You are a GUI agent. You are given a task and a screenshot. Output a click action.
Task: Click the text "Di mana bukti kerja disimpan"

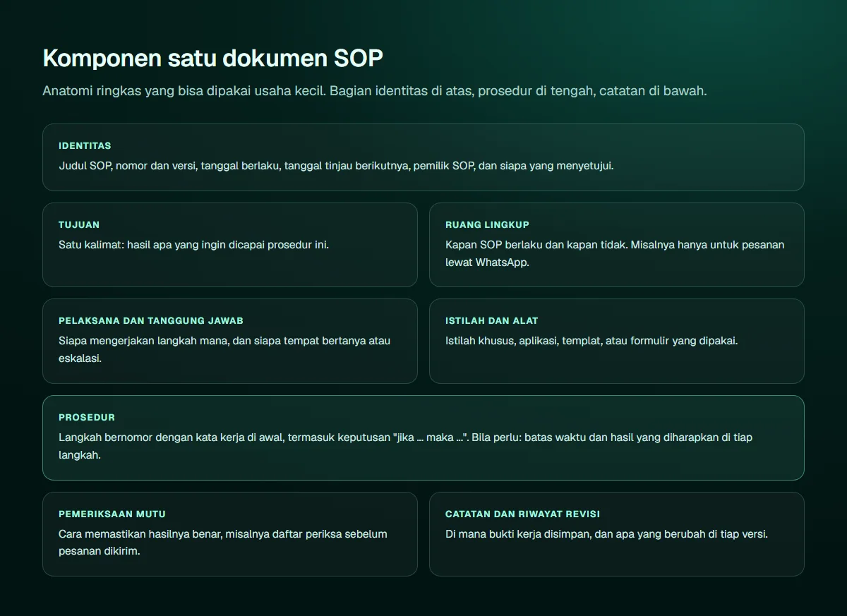click(518, 534)
